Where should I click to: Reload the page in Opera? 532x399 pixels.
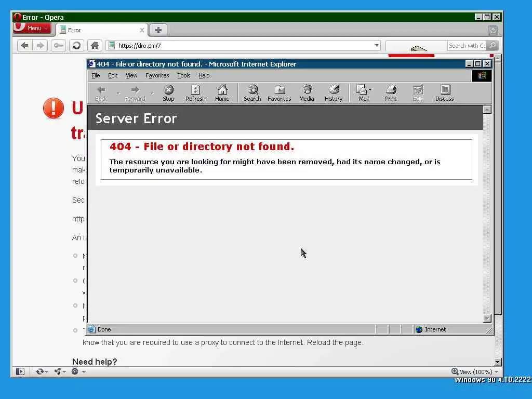[77, 46]
